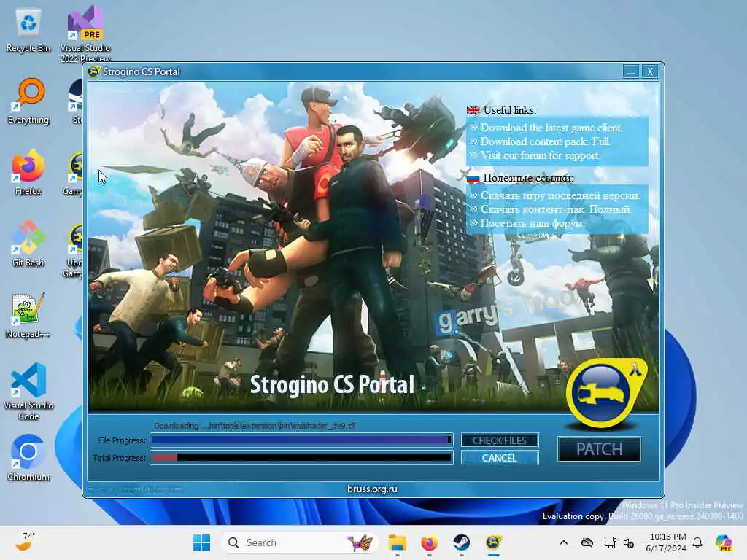Click the bruss.org.ru link
Viewport: 747px width, 560px height.
372,489
